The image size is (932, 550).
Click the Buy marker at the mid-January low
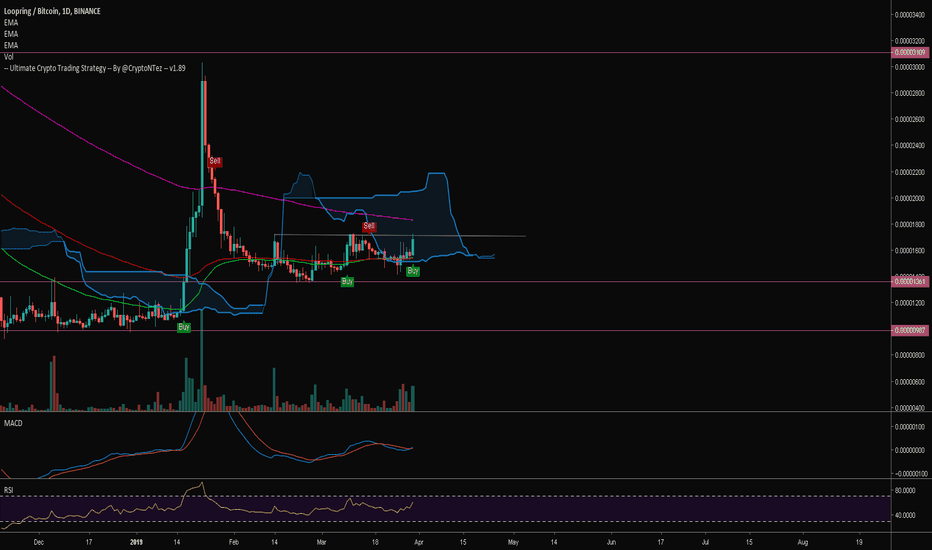tap(184, 327)
